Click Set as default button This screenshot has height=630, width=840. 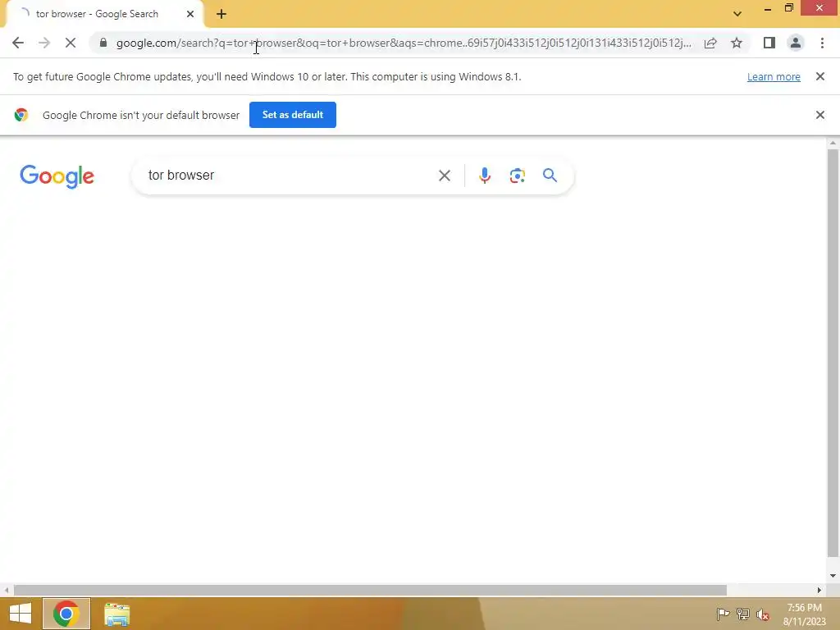[x=293, y=115]
